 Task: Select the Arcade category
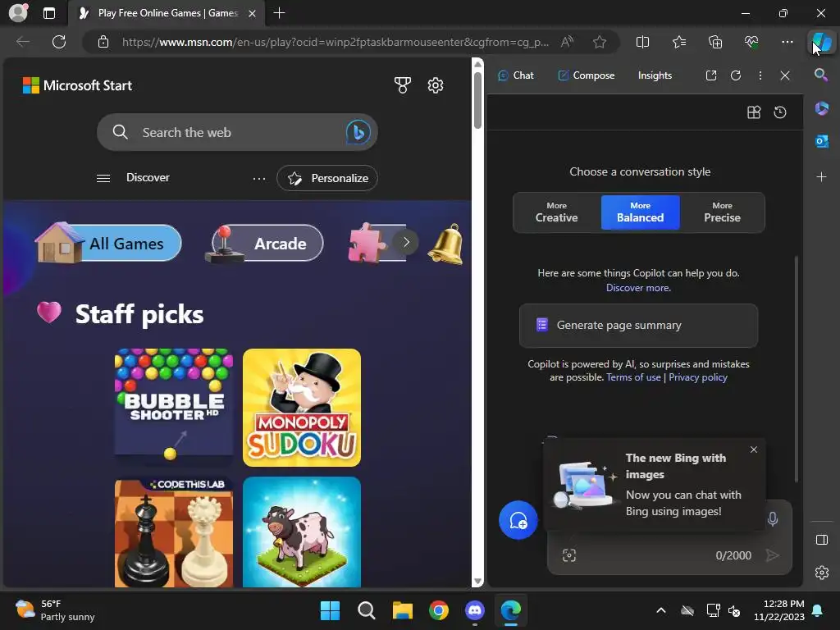pyautogui.click(x=265, y=243)
